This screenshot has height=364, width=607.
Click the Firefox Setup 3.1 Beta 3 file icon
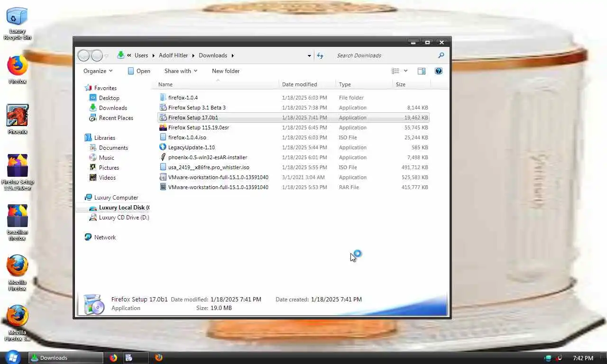coord(163,108)
